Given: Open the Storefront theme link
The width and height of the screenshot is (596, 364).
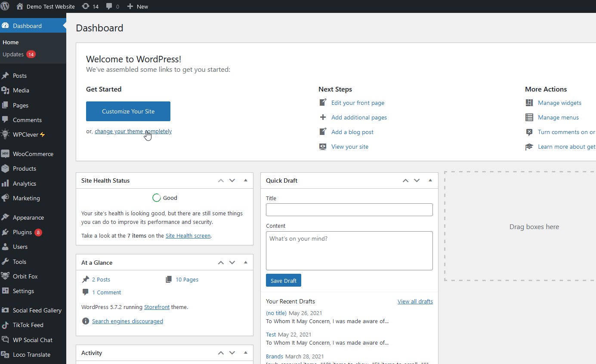Looking at the screenshot, I should point(157,307).
